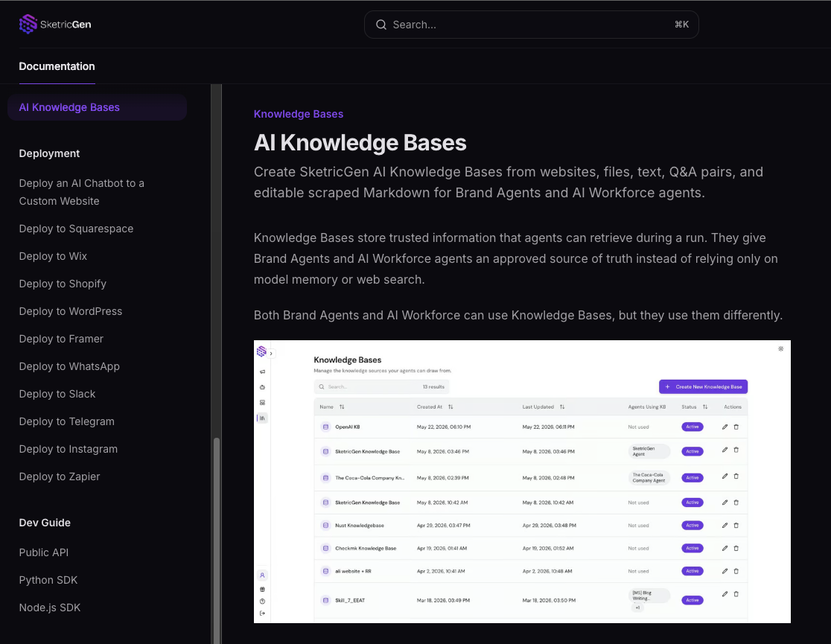Click the Status column sort arrows in the screenshot
This screenshot has height=644, width=831.
click(705, 407)
